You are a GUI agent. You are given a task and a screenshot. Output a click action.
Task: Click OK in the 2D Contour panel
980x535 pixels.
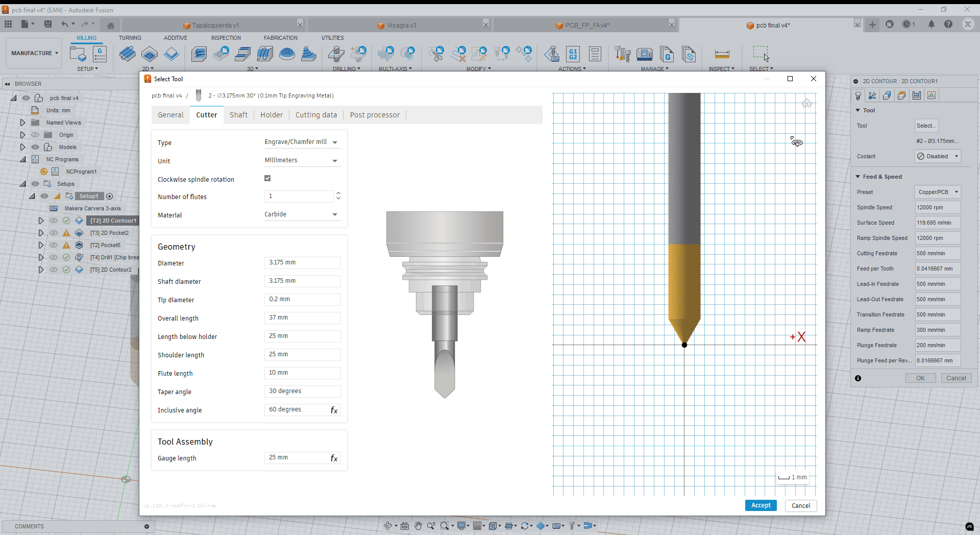[920, 378]
